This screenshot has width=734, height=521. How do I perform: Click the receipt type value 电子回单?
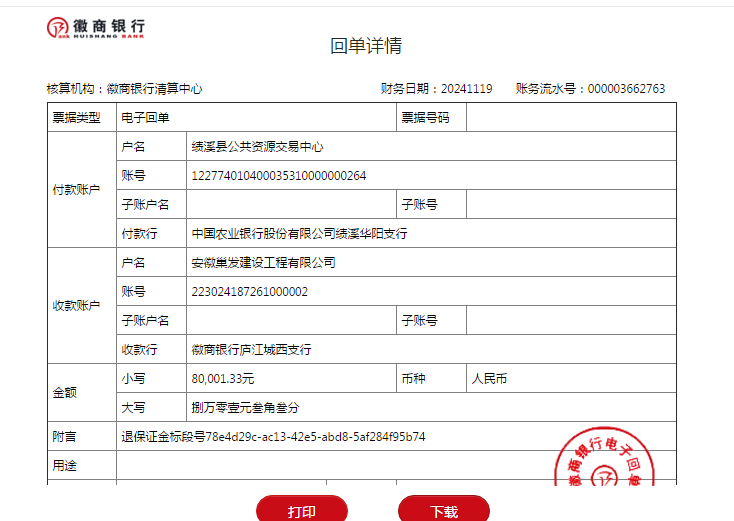(145, 118)
